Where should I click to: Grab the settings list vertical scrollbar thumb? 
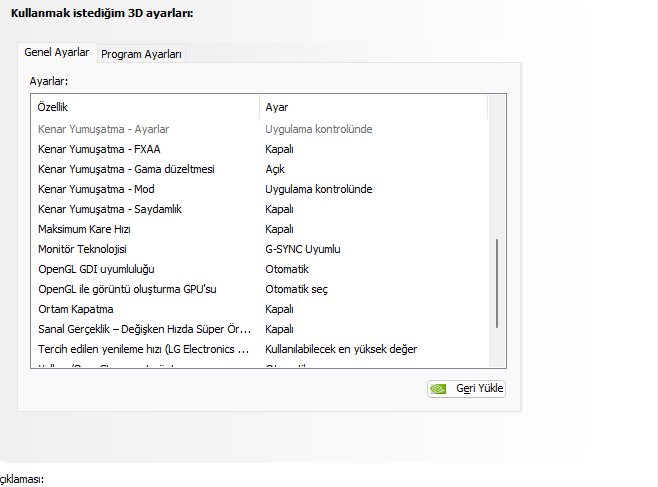(x=498, y=282)
